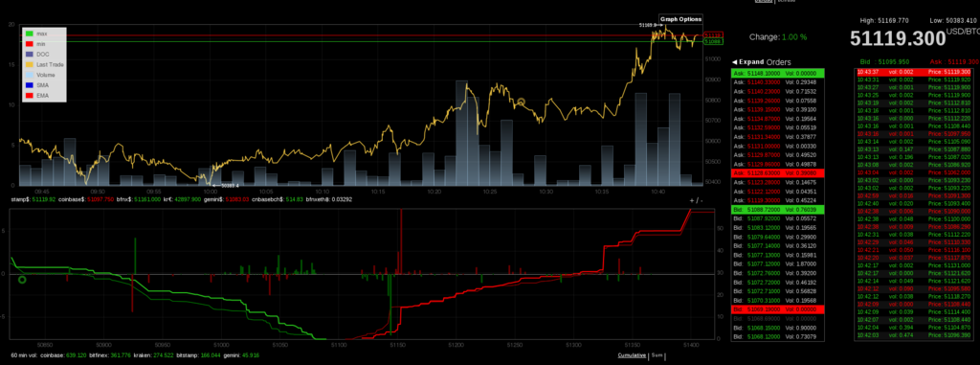
Task: Select the 10:43:13 trade with vol 0.196
Action: [x=913, y=156]
